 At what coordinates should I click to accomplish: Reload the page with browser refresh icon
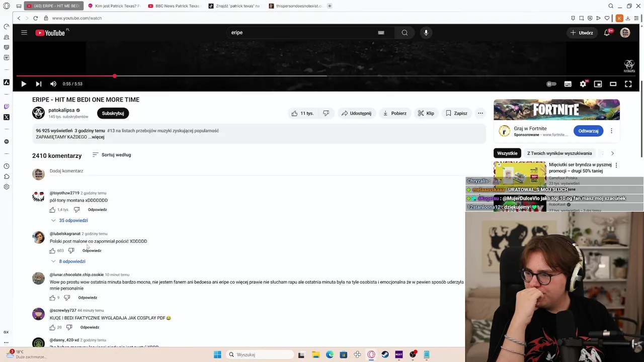click(35, 18)
